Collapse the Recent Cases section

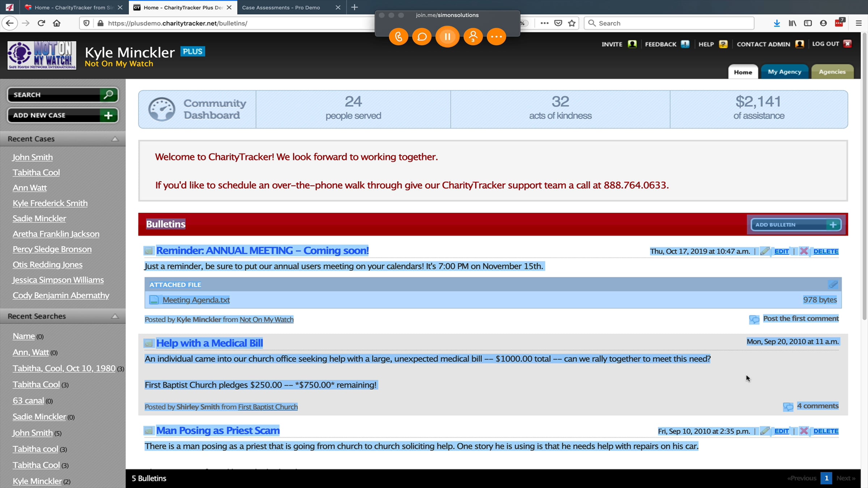click(x=115, y=139)
